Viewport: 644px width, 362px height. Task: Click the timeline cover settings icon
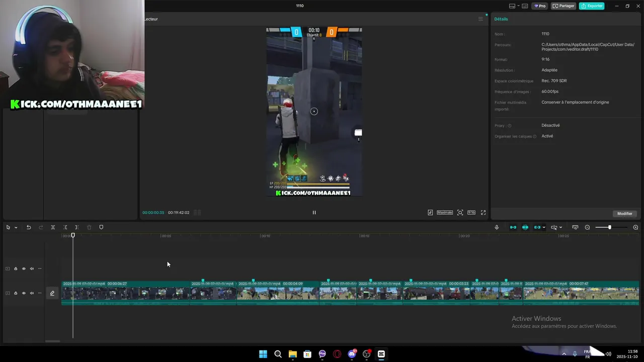[x=575, y=227]
